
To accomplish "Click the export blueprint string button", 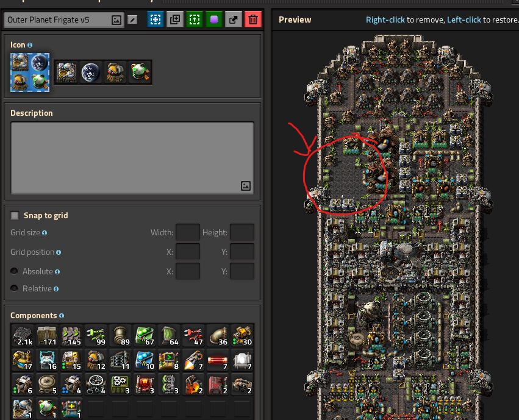I will pyautogui.click(x=234, y=20).
